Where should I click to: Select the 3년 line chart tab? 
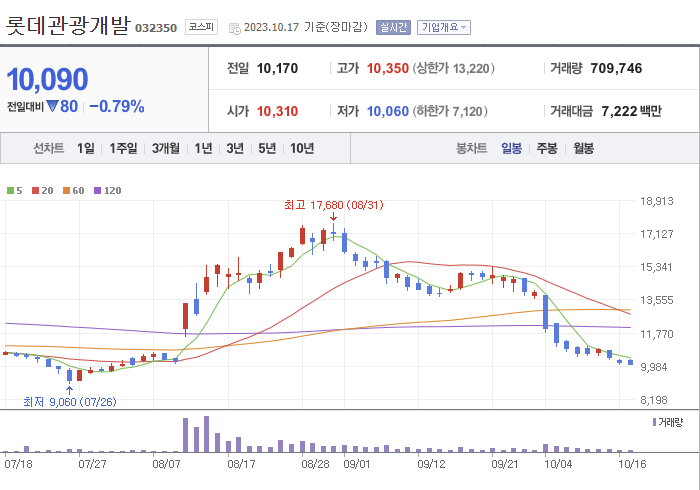coord(235,148)
